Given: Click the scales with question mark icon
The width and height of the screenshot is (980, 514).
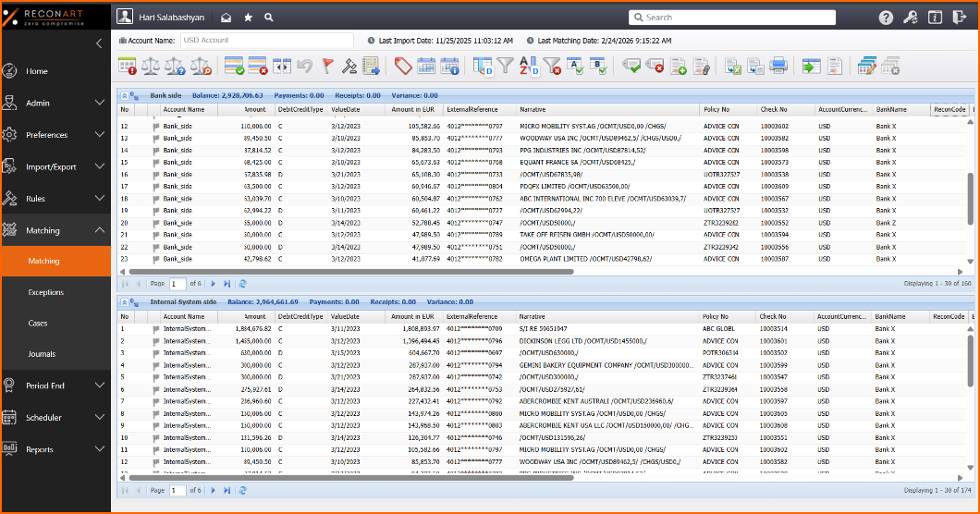Looking at the screenshot, I should point(175,66).
